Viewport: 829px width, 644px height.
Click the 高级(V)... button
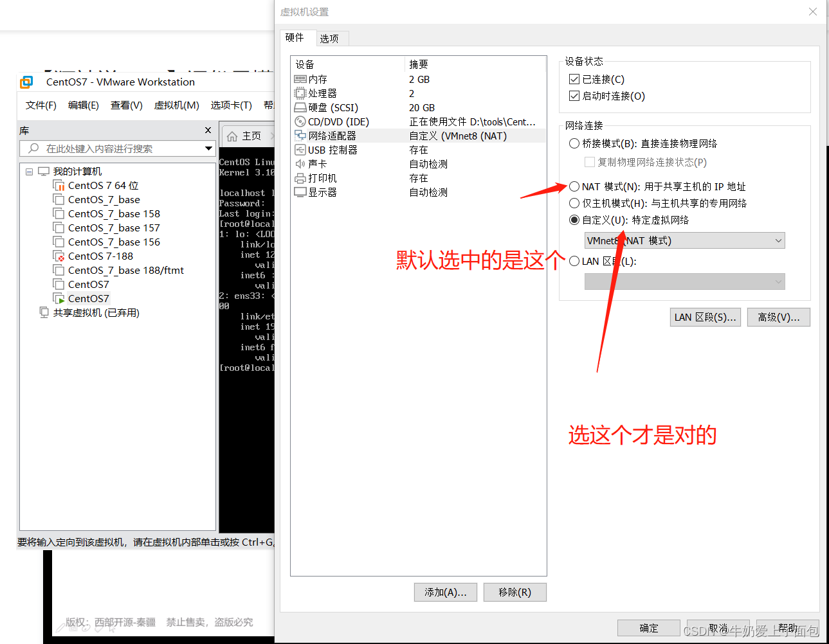[x=779, y=317]
